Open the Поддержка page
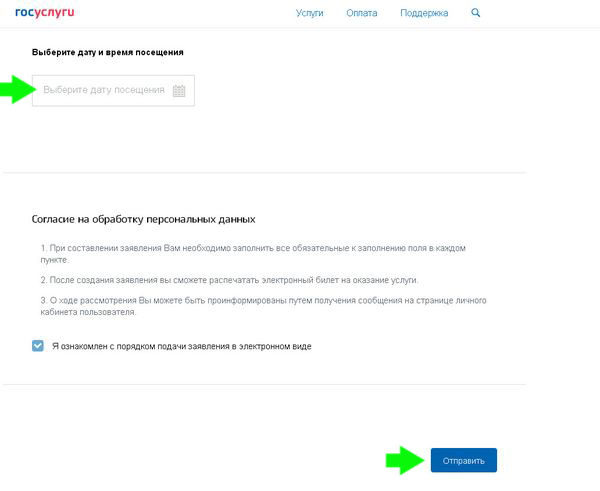 pyautogui.click(x=424, y=13)
